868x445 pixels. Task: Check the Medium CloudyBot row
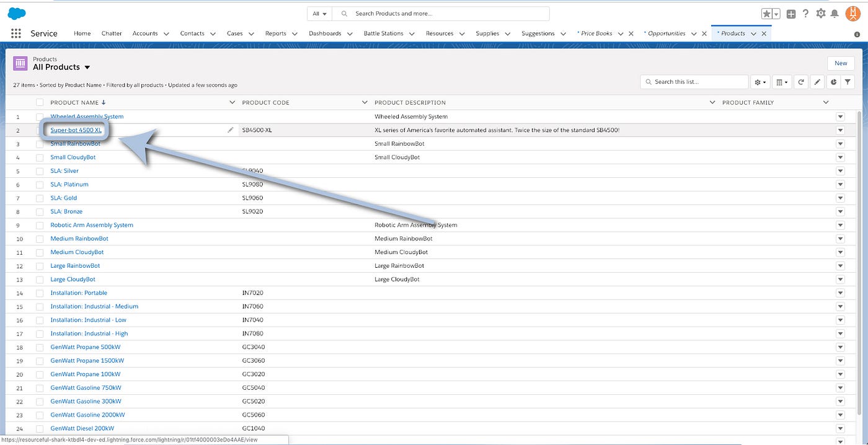[40, 252]
